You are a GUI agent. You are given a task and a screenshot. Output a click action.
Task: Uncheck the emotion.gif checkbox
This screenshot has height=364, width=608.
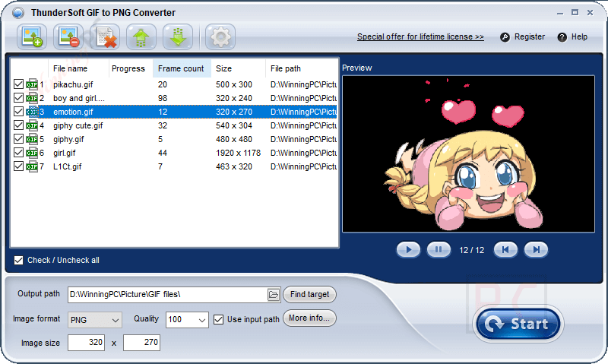pyautogui.click(x=18, y=111)
